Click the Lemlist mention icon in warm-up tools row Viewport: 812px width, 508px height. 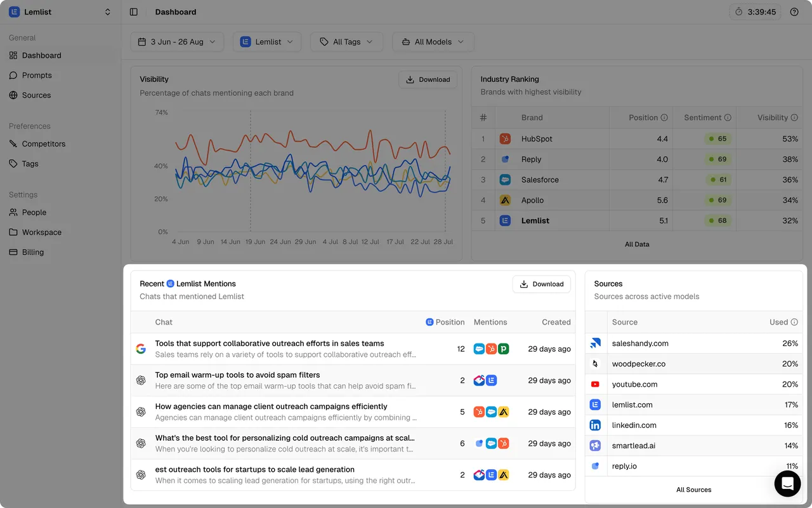point(491,380)
